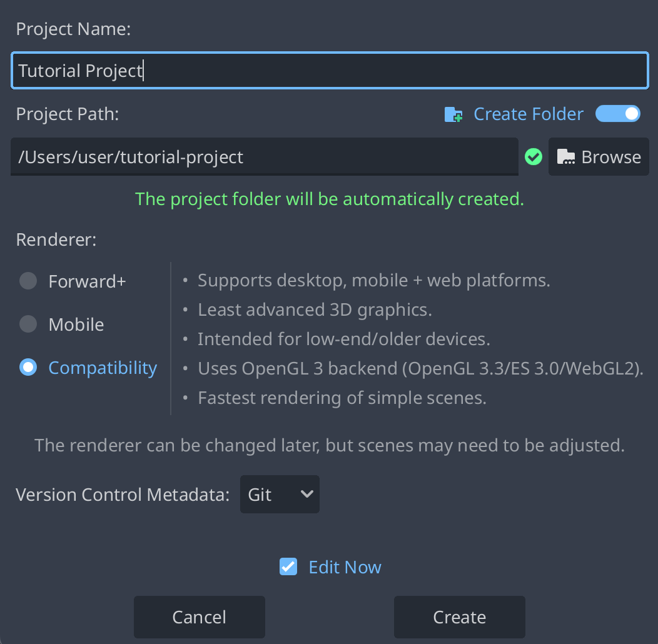Click the Cancel button
The height and width of the screenshot is (644, 658).
tap(199, 617)
